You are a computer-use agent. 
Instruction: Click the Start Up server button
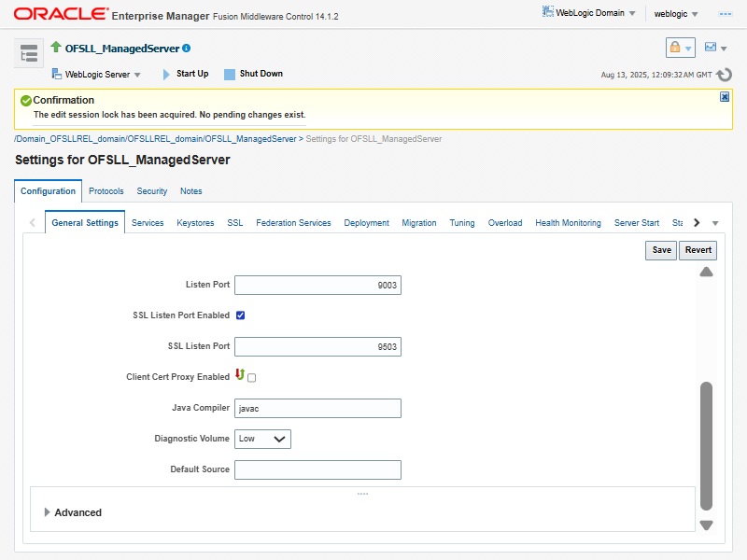point(185,74)
